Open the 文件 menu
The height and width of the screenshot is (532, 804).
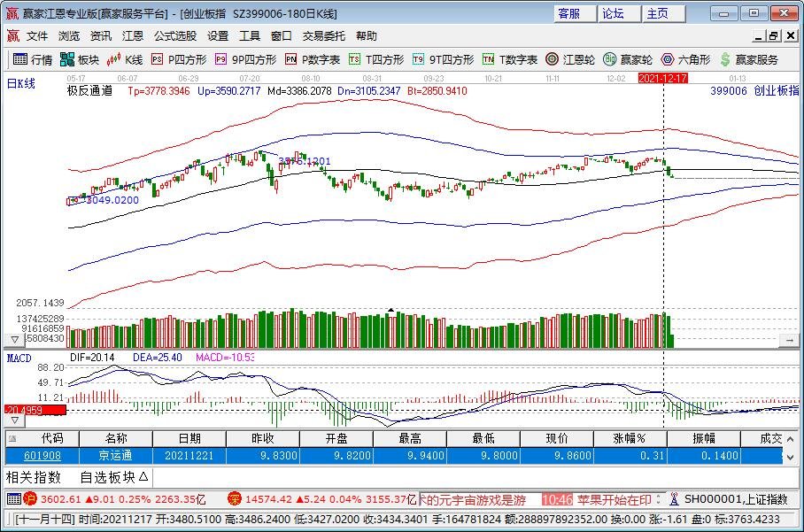(37, 36)
